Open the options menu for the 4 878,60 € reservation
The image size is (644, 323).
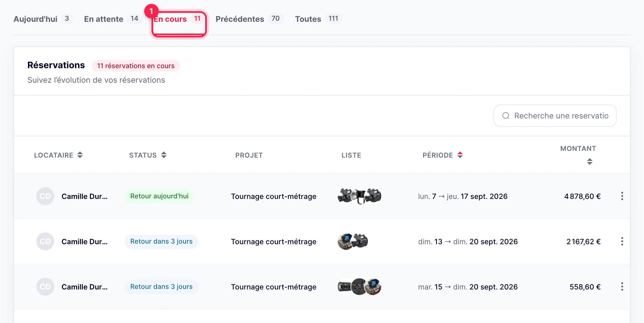(622, 196)
